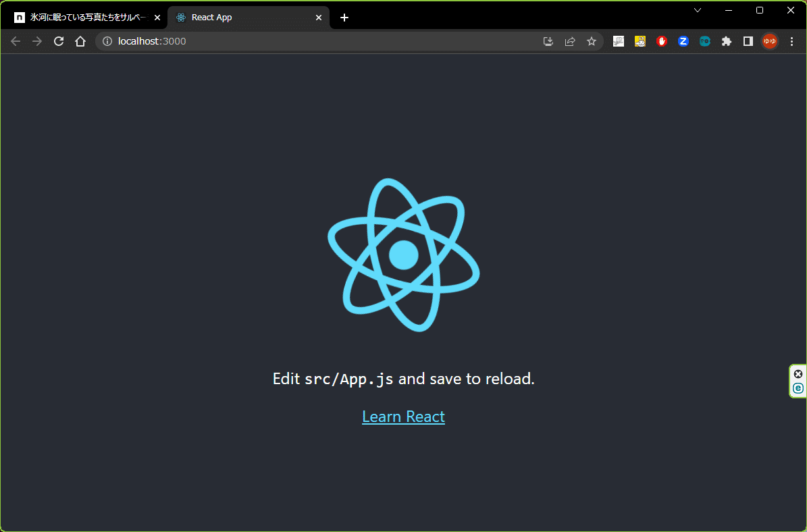Viewport: 807px width, 532px height.
Task: Go forward with the forward arrow
Action: 37,41
